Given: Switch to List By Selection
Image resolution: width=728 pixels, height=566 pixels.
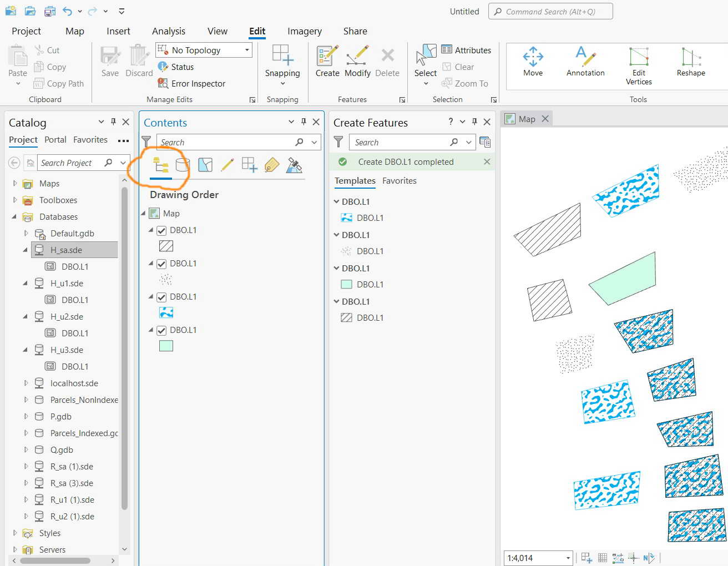Looking at the screenshot, I should click(205, 165).
